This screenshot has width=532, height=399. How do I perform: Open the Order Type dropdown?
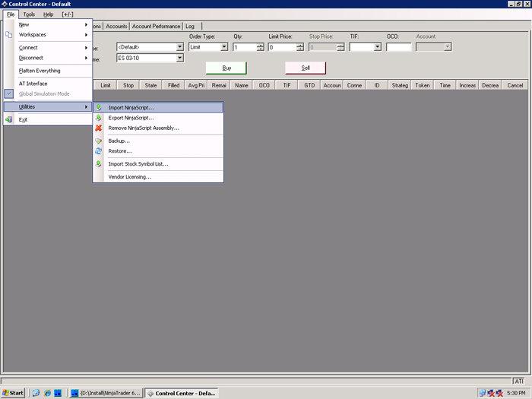coord(223,47)
